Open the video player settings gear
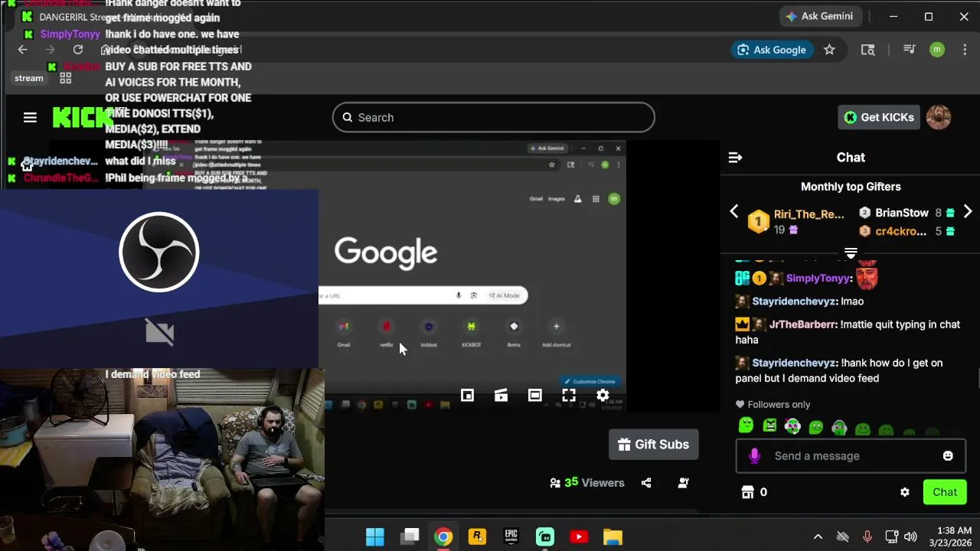Screen dimensions: 980x551 [x=603, y=395]
